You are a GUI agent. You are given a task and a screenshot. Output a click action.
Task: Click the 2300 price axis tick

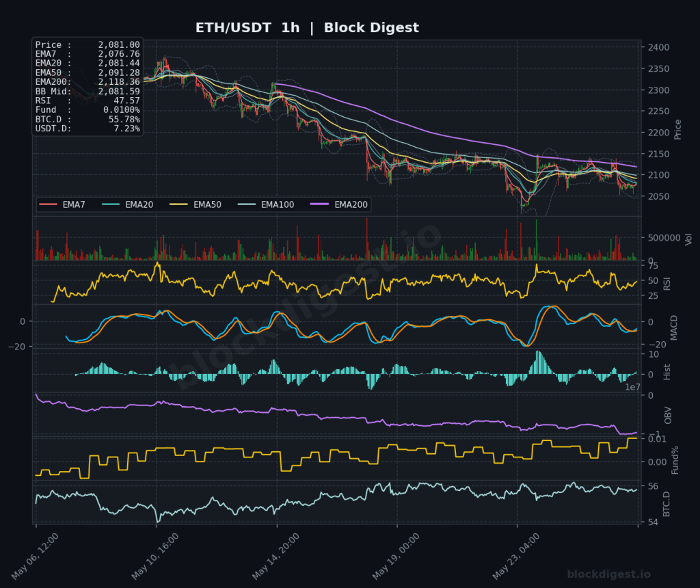658,90
